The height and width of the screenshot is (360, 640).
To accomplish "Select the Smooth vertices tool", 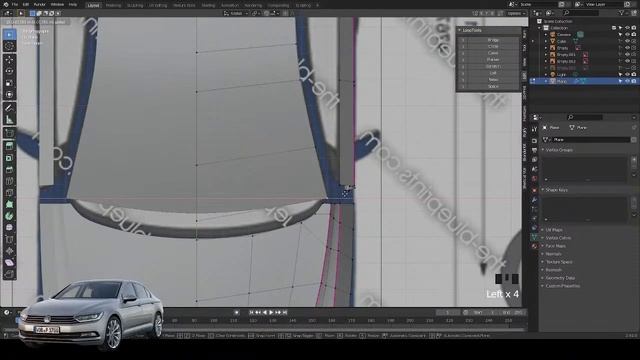I will 9,227.
